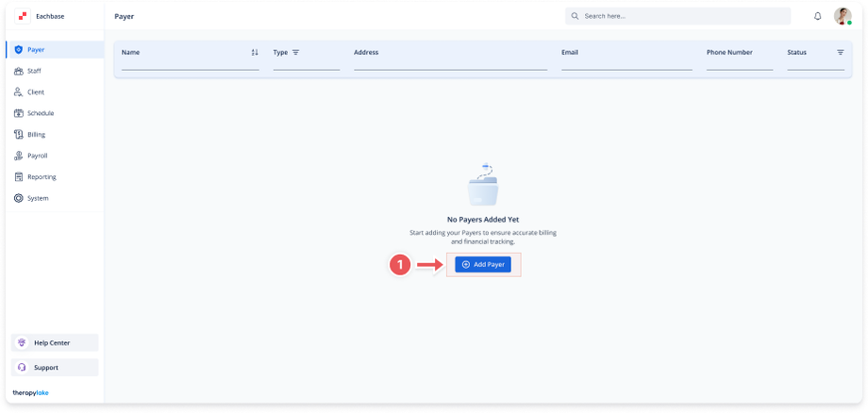Screen dimensions: 868x413
Task: Click the Reporting document icon
Action: coord(18,177)
